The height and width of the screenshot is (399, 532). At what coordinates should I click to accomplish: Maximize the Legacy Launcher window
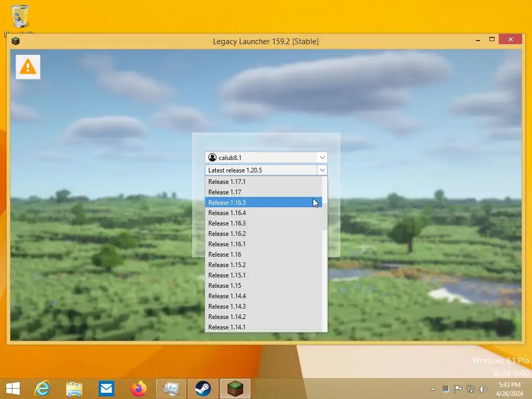click(492, 39)
